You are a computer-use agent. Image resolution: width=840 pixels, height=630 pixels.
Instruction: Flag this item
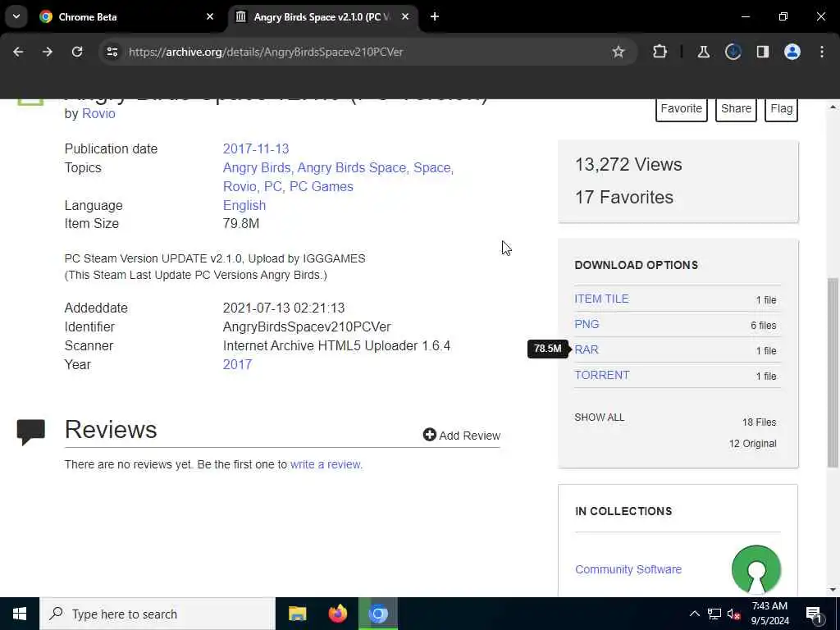tap(781, 109)
